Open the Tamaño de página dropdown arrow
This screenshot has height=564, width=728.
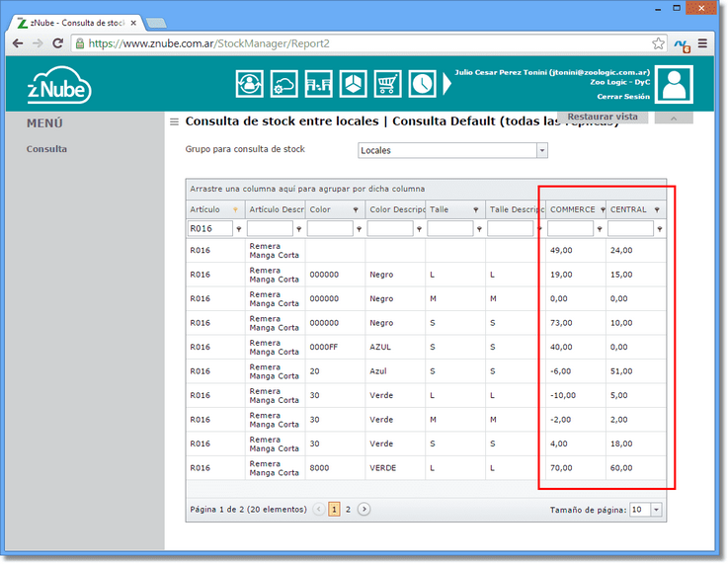coord(656,510)
